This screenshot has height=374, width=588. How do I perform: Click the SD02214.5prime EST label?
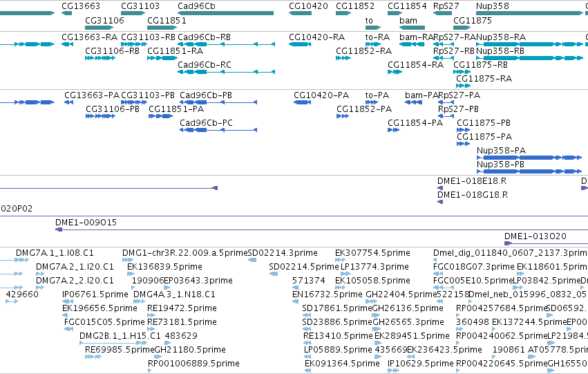[x=304, y=267]
